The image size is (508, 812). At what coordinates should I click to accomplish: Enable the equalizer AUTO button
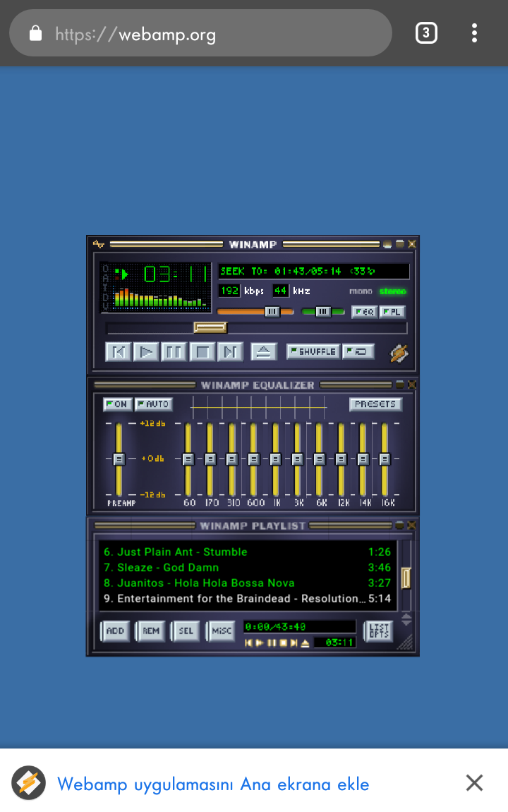pos(153,404)
